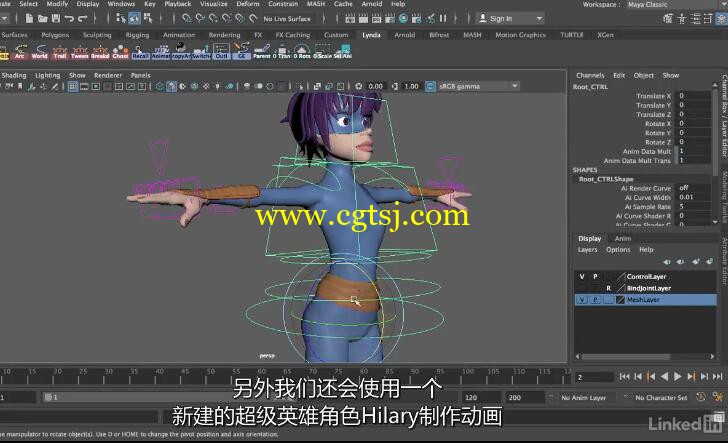Click the pause IPR render icon
This screenshot has width=728, height=443.
[443, 19]
